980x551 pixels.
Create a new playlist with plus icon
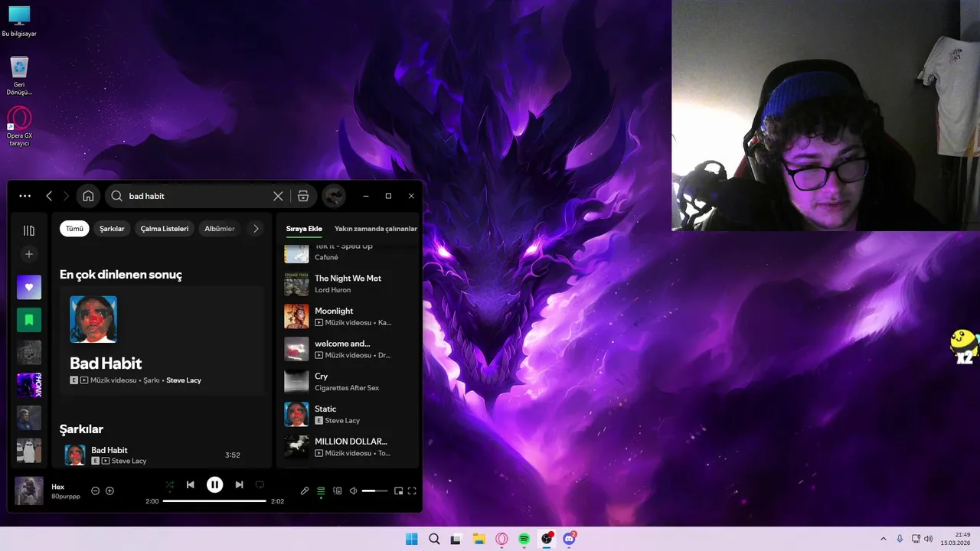coord(29,254)
